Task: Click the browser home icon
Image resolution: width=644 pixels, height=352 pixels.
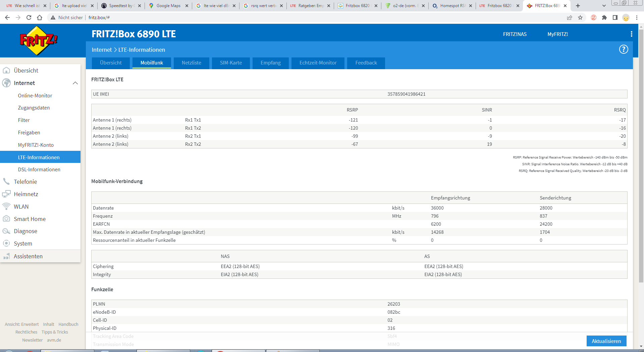Action: (40, 17)
